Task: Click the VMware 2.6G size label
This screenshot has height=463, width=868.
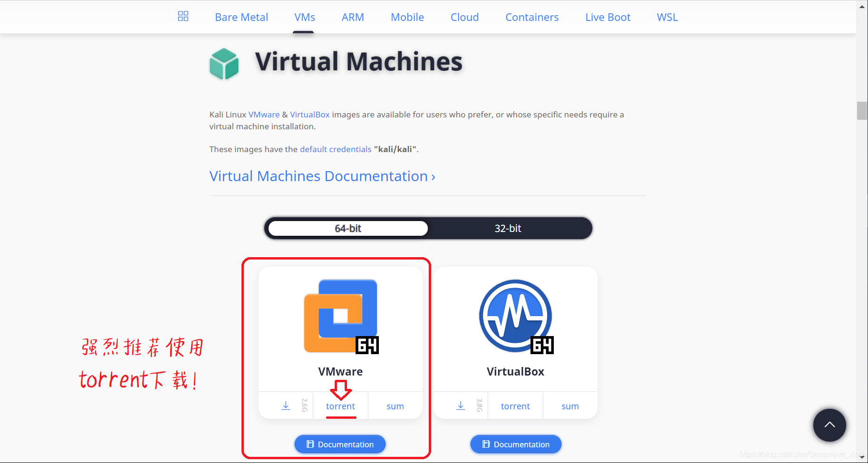Action: [x=305, y=405]
